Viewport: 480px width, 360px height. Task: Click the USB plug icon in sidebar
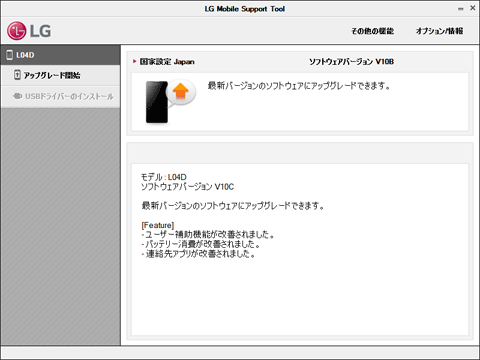[17, 96]
